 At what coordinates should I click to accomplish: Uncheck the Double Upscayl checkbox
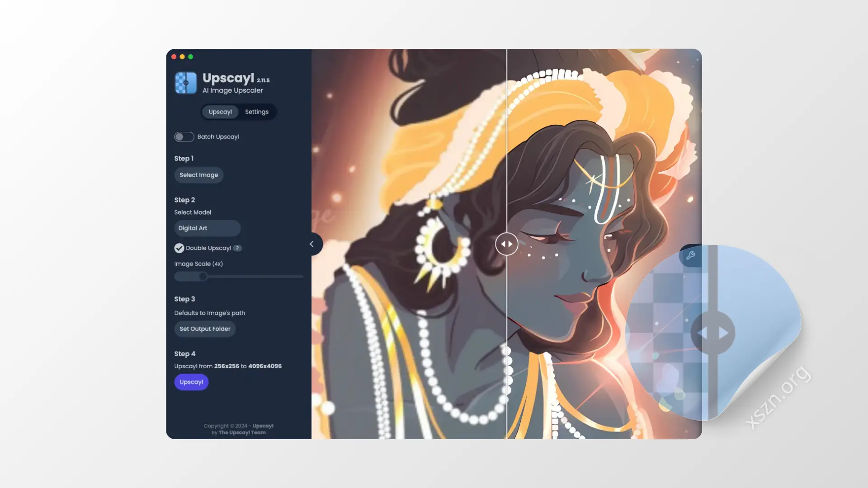pyautogui.click(x=179, y=248)
